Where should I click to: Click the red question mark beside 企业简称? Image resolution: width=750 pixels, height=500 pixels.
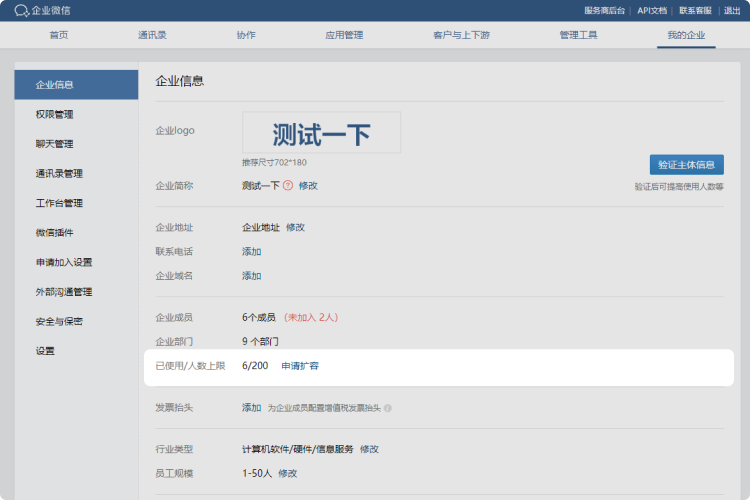288,185
